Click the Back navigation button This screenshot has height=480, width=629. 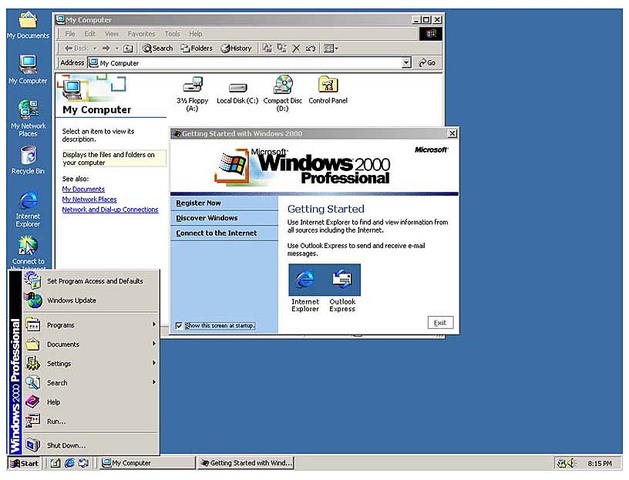click(76, 49)
